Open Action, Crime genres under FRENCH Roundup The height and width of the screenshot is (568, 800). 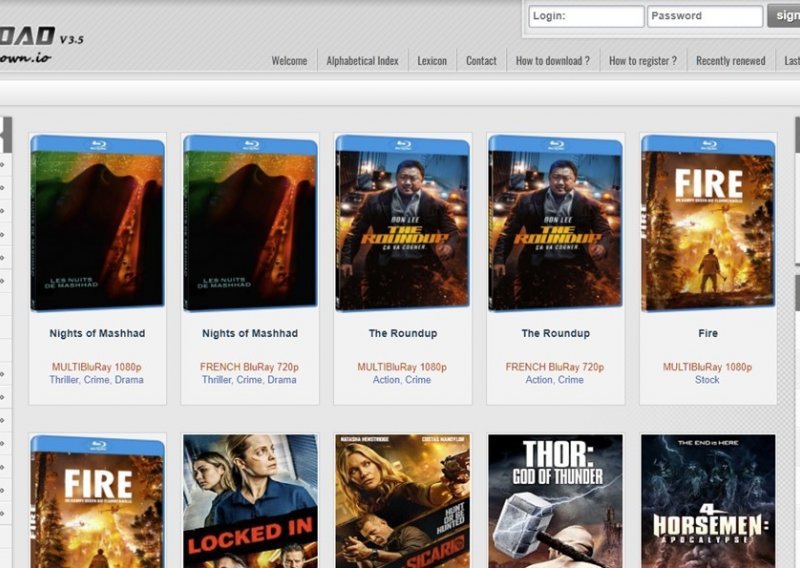coord(555,380)
